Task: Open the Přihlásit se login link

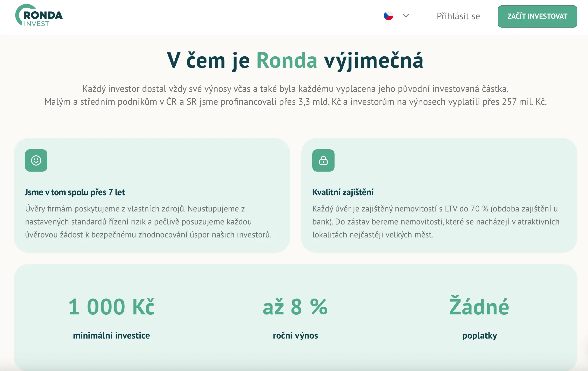Action: coord(458,16)
